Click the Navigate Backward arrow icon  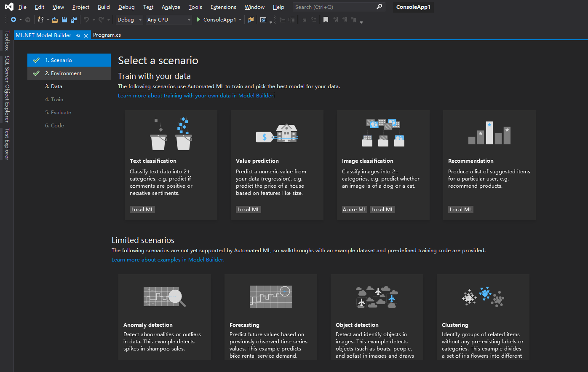pyautogui.click(x=13, y=19)
